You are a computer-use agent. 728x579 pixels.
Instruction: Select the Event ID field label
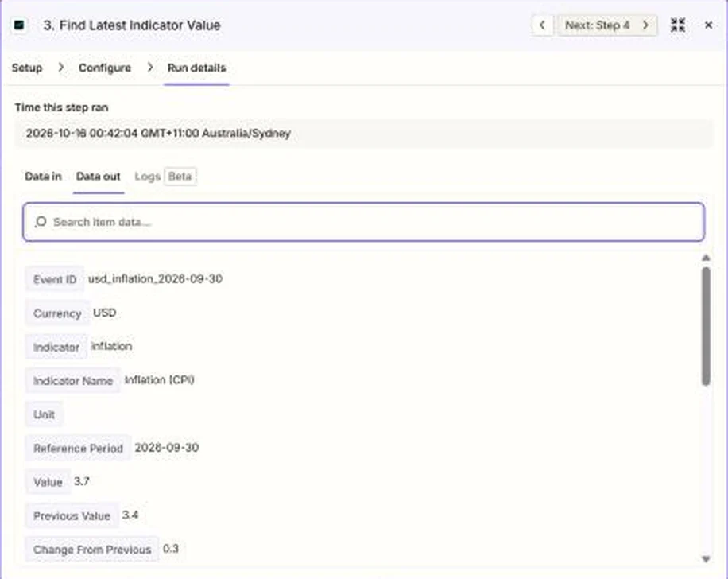[x=55, y=279]
